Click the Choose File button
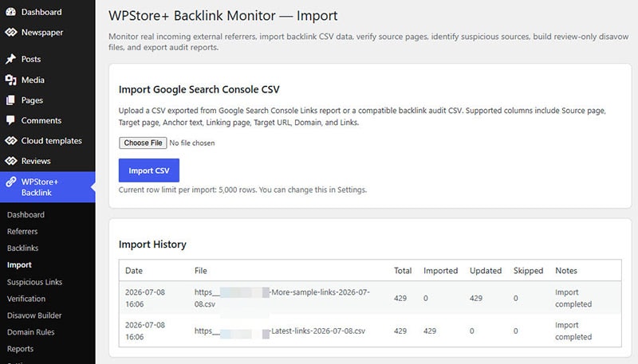This screenshot has height=364, width=638. (143, 143)
